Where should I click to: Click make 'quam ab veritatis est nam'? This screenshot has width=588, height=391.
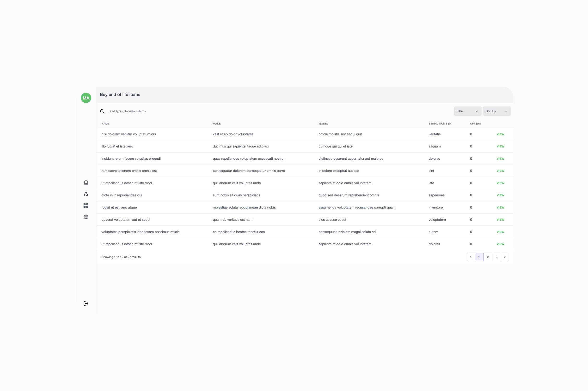tap(232, 220)
